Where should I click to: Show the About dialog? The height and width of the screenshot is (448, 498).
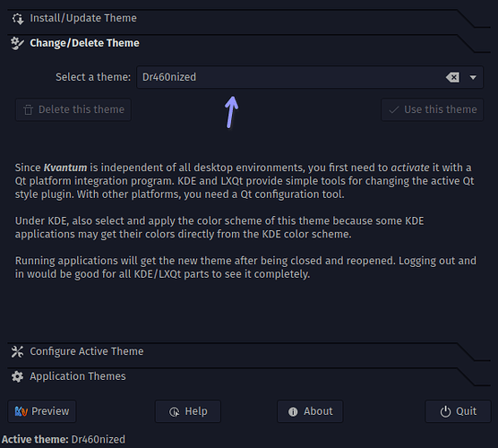(x=310, y=411)
